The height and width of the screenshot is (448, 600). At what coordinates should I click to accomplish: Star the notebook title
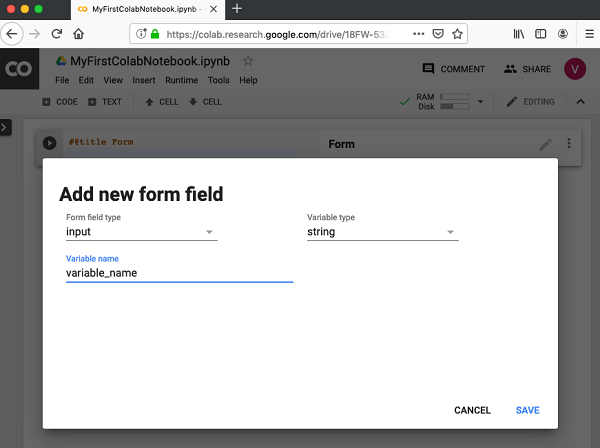pos(248,60)
